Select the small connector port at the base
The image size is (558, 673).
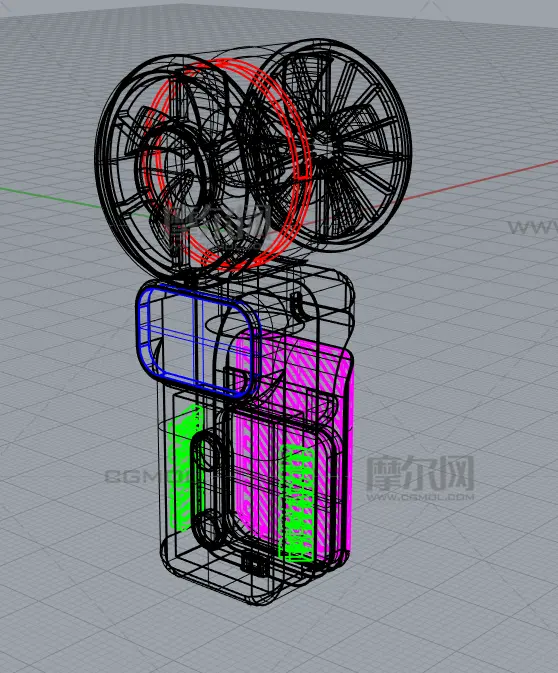256,565
